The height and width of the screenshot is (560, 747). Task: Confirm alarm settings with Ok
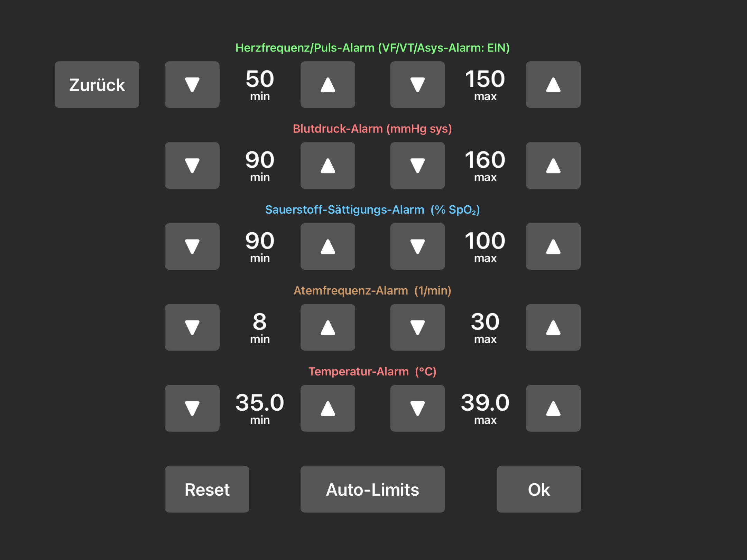click(x=538, y=489)
